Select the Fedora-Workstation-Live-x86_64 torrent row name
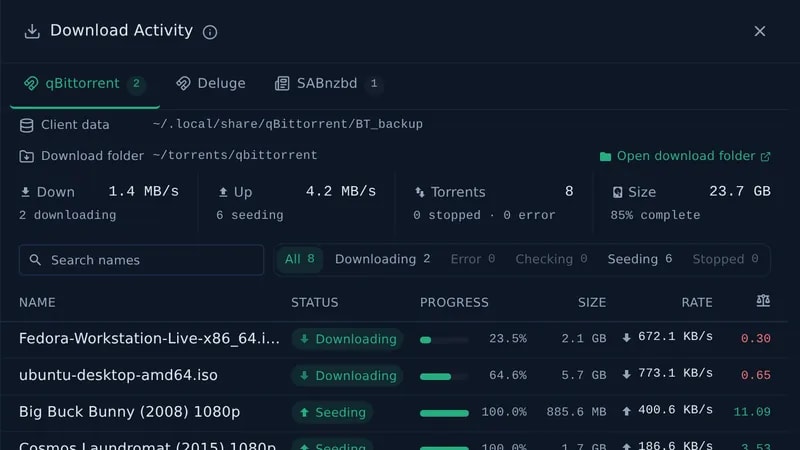This screenshot has height=450, width=800. pyautogui.click(x=149, y=339)
